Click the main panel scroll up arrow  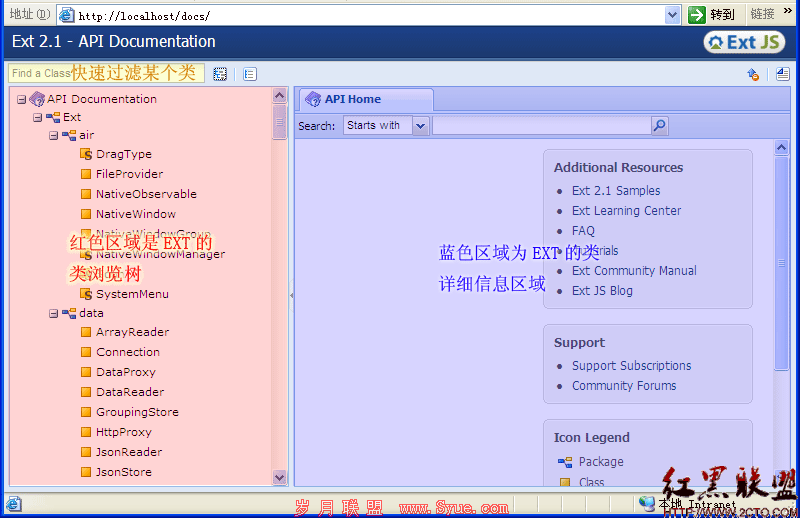(782, 147)
